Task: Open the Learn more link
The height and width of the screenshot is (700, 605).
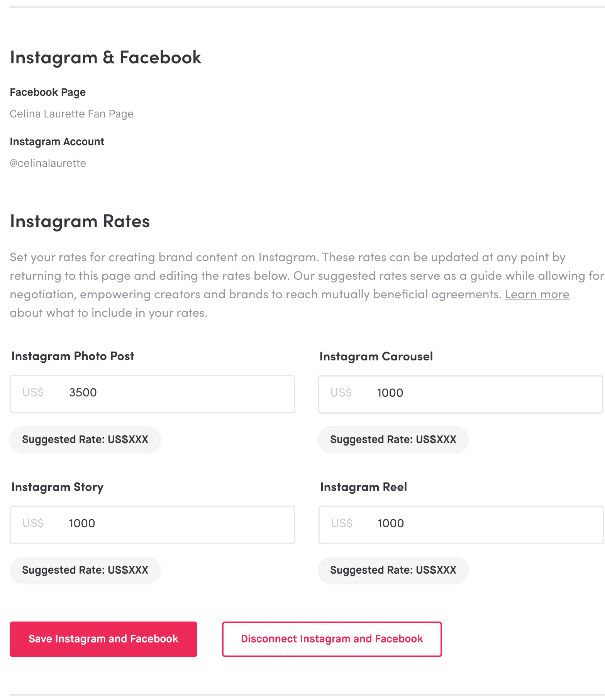Action: click(537, 294)
